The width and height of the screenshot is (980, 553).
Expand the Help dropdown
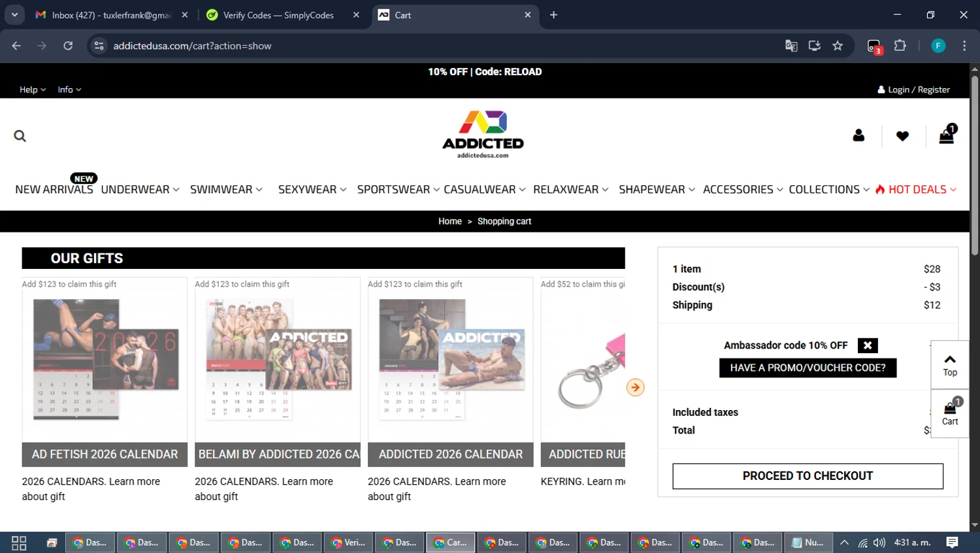point(33,89)
